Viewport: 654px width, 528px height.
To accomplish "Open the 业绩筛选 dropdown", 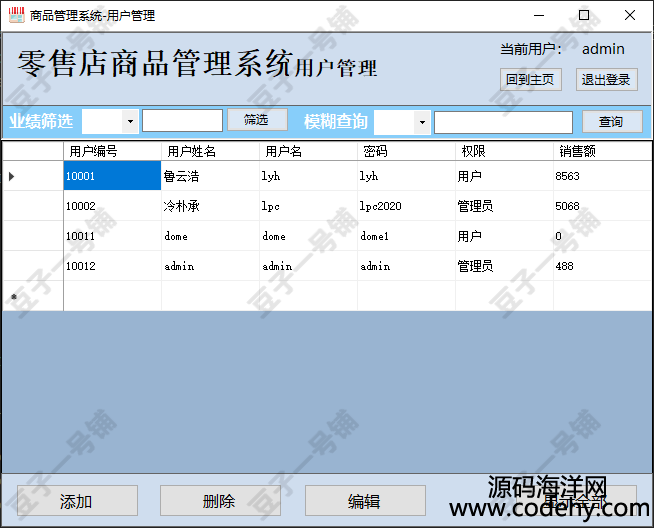I will point(130,121).
